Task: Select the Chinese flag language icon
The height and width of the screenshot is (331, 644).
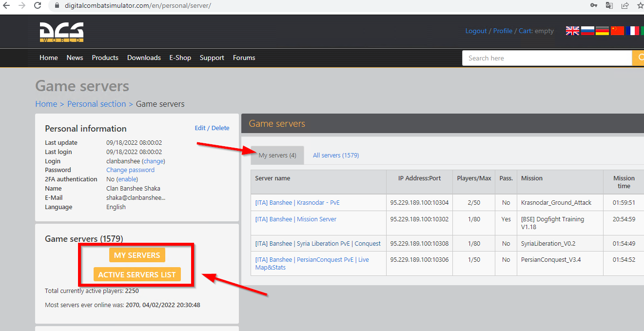Action: click(617, 31)
